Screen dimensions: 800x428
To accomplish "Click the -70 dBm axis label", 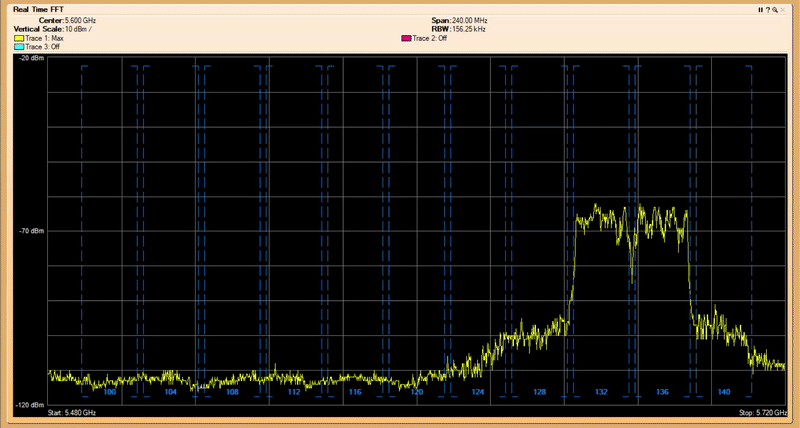I will (x=32, y=231).
